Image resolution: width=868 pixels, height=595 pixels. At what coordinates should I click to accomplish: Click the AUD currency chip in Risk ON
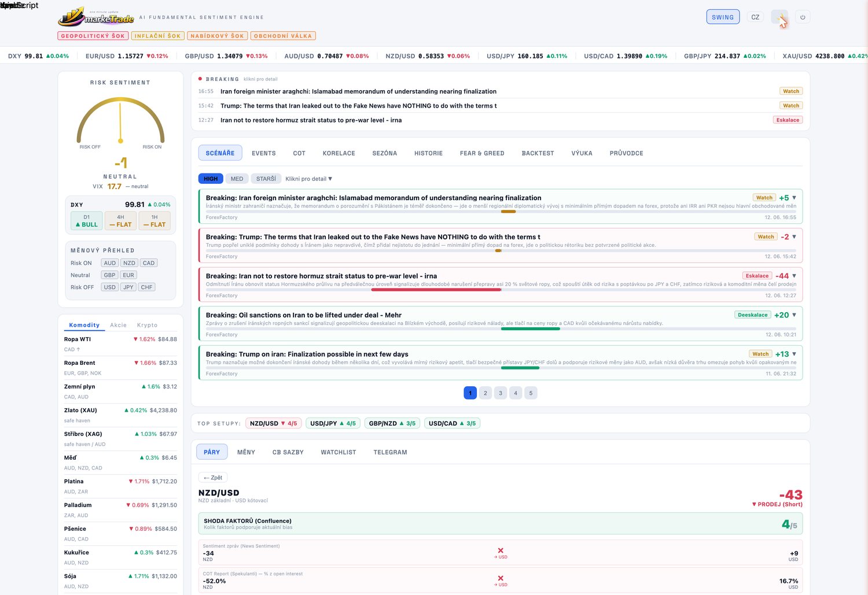[110, 263]
